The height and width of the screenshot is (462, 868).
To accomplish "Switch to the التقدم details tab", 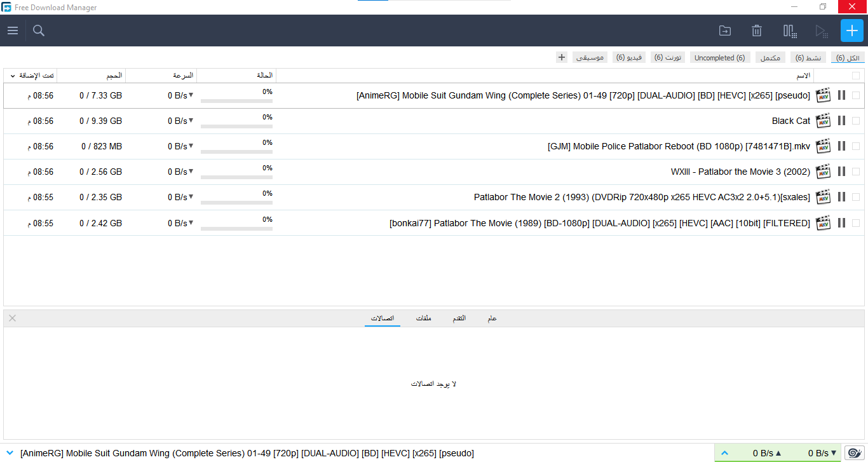I will click(459, 318).
